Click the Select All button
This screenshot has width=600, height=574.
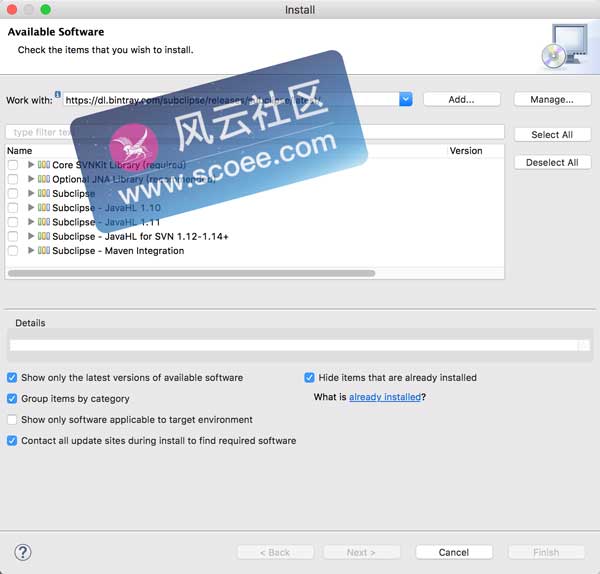[x=552, y=135]
